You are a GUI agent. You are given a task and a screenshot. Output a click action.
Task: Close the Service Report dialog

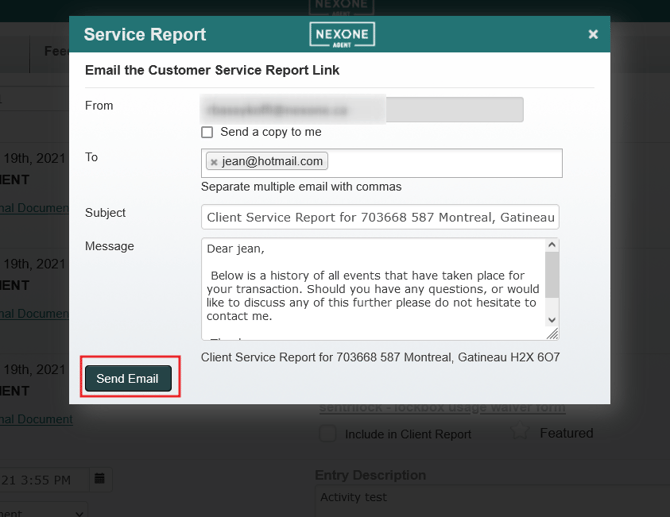pyautogui.click(x=593, y=35)
